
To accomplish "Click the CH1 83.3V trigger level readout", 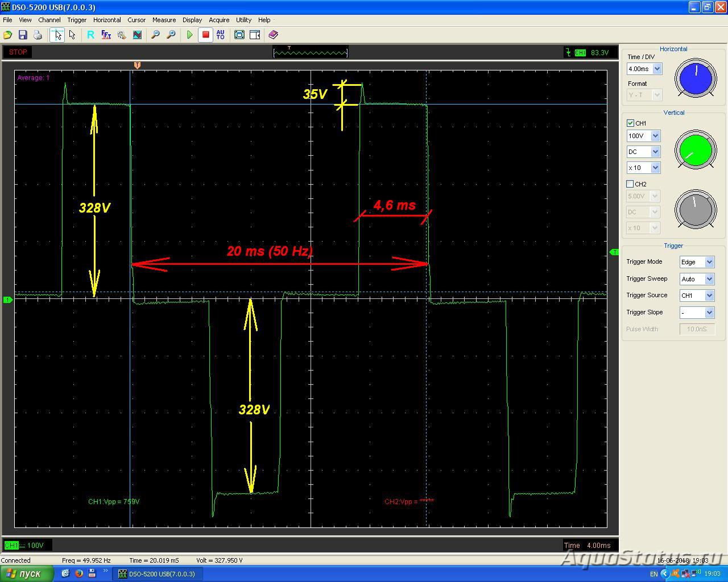I will (590, 52).
